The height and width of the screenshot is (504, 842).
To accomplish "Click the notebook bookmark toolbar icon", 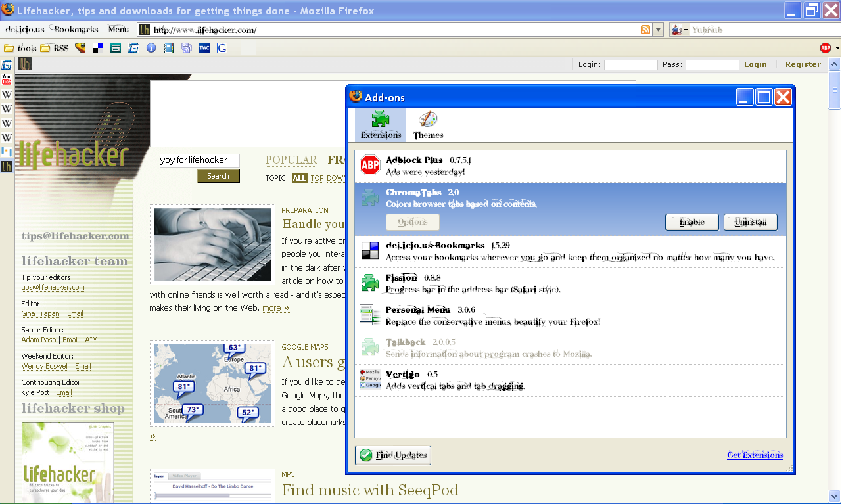I will pos(169,48).
